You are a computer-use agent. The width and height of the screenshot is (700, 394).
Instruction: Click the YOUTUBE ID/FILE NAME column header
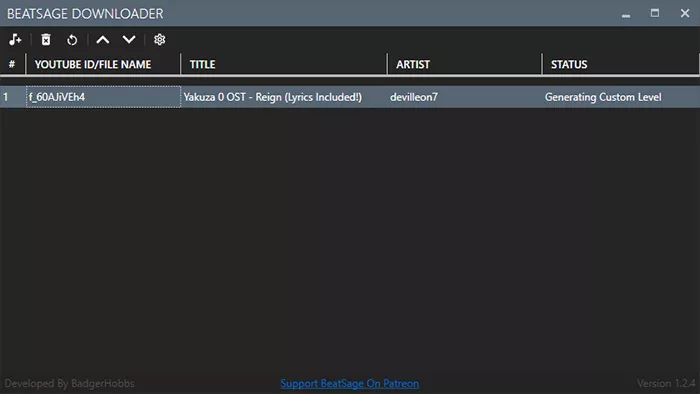[x=104, y=64]
